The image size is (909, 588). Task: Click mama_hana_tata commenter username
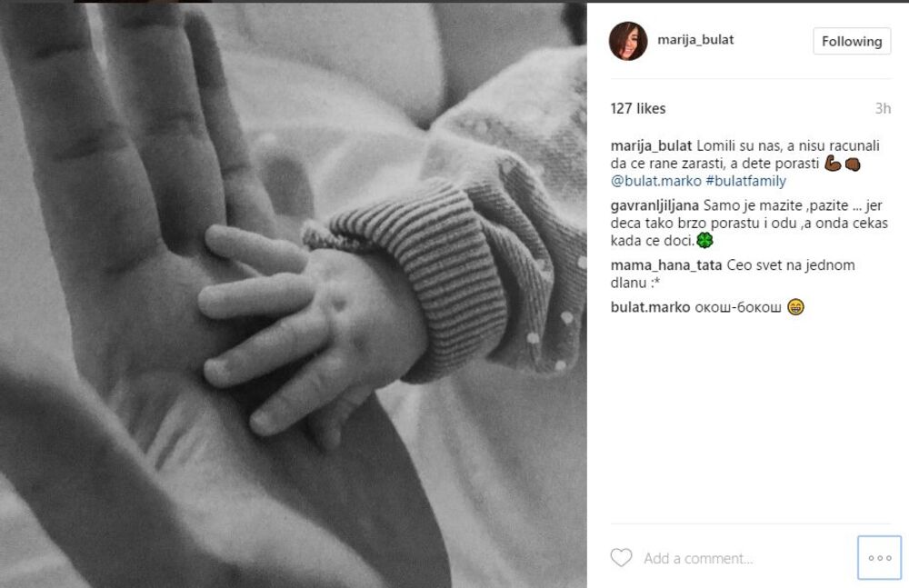coord(666,265)
